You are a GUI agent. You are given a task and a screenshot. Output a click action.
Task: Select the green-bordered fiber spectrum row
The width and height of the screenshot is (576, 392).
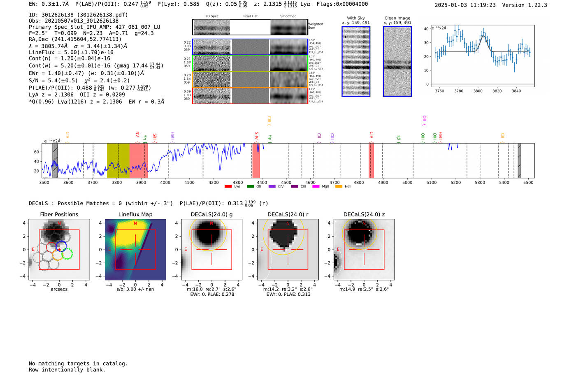(x=250, y=63)
